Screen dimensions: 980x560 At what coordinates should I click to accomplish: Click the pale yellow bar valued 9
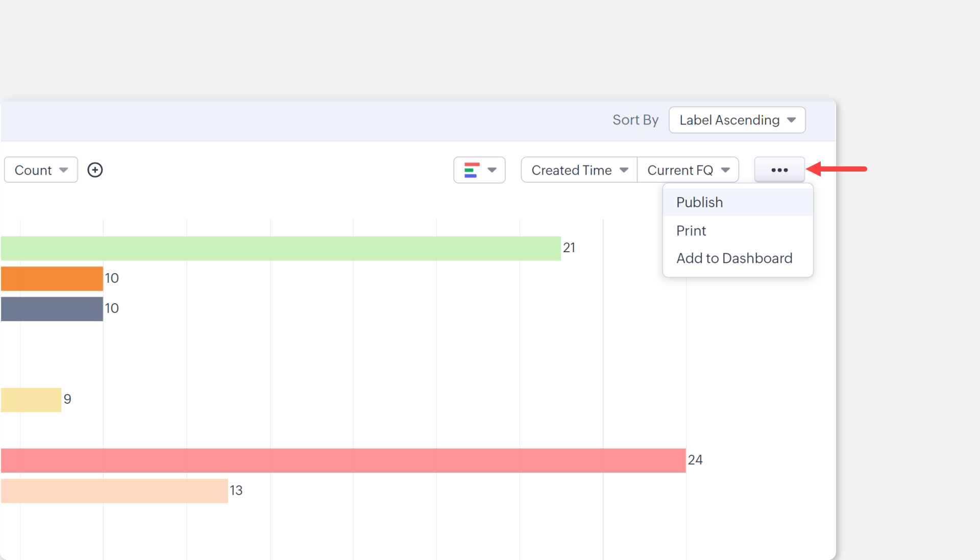coord(31,400)
